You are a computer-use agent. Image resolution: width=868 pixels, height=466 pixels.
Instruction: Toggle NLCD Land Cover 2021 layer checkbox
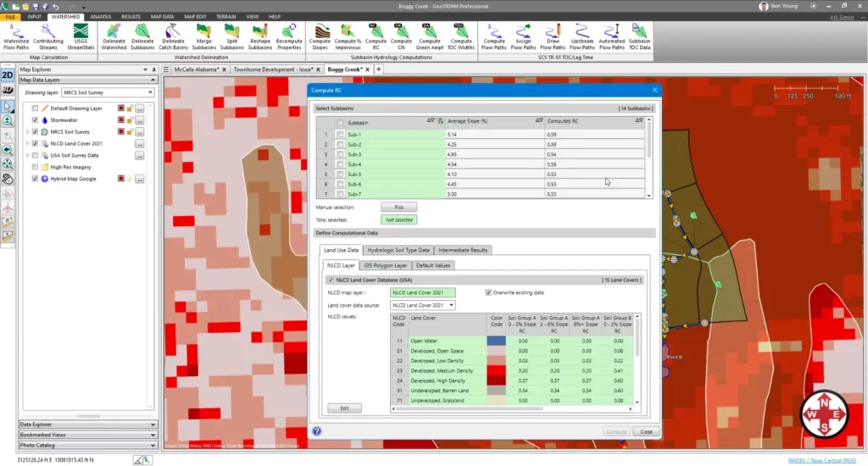click(x=35, y=143)
